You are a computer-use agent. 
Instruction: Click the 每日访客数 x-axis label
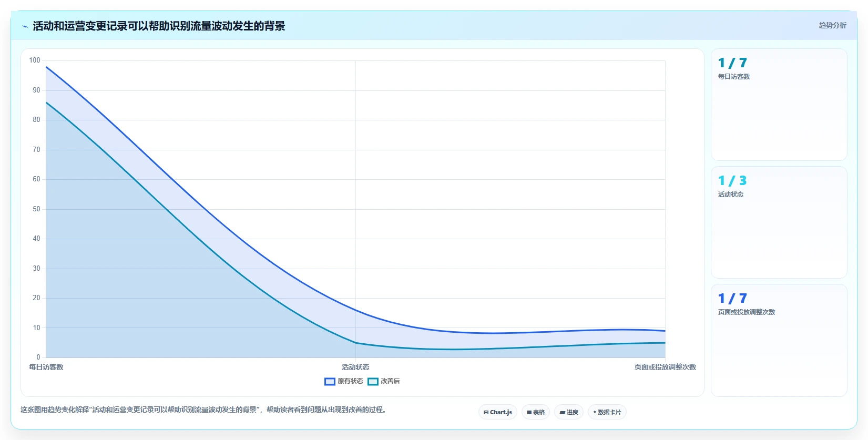(46, 367)
